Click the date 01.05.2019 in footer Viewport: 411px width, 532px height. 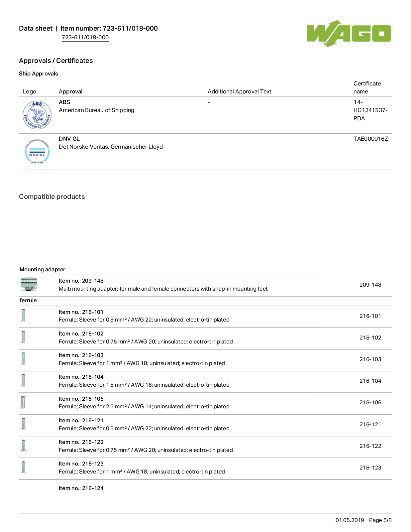350,520
